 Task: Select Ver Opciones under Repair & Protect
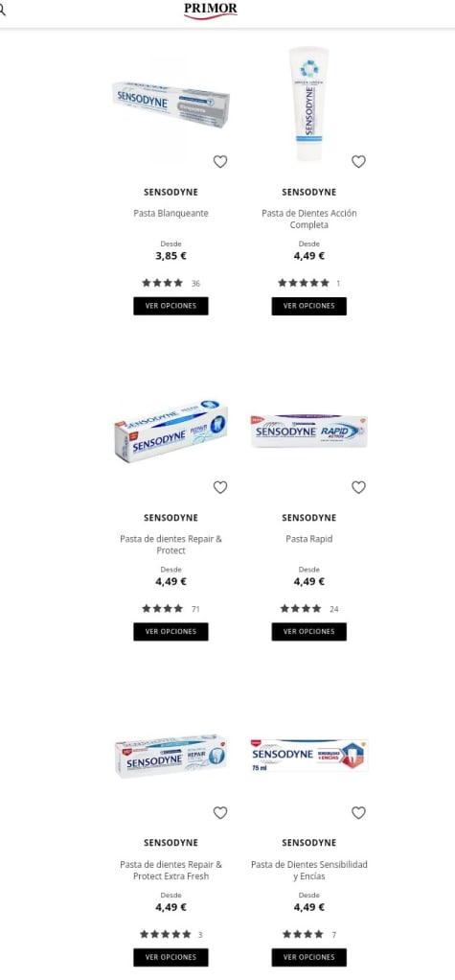(171, 632)
